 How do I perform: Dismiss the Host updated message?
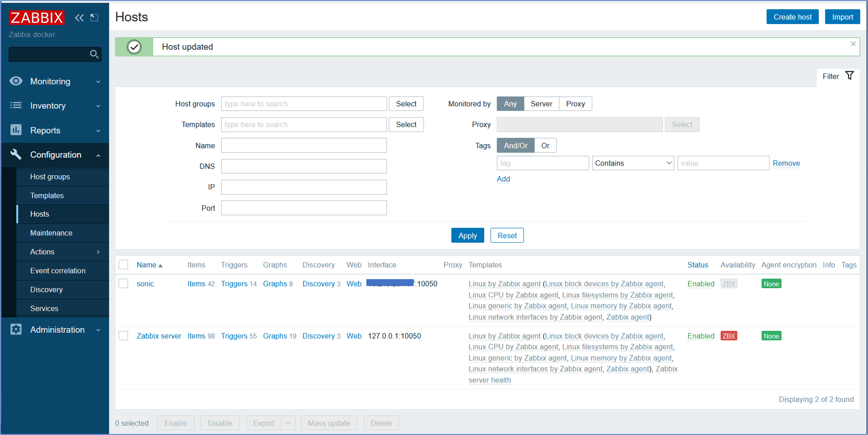click(853, 44)
